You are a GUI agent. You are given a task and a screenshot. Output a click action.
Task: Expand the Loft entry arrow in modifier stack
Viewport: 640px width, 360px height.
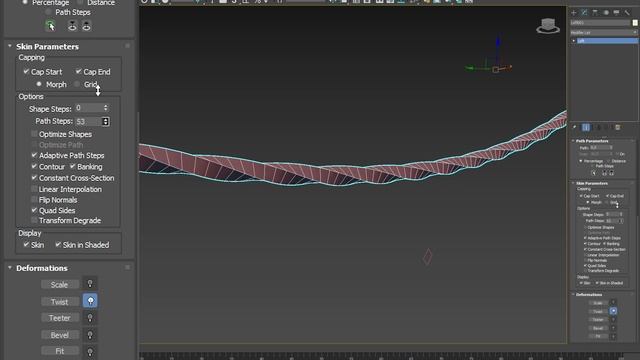[573, 41]
